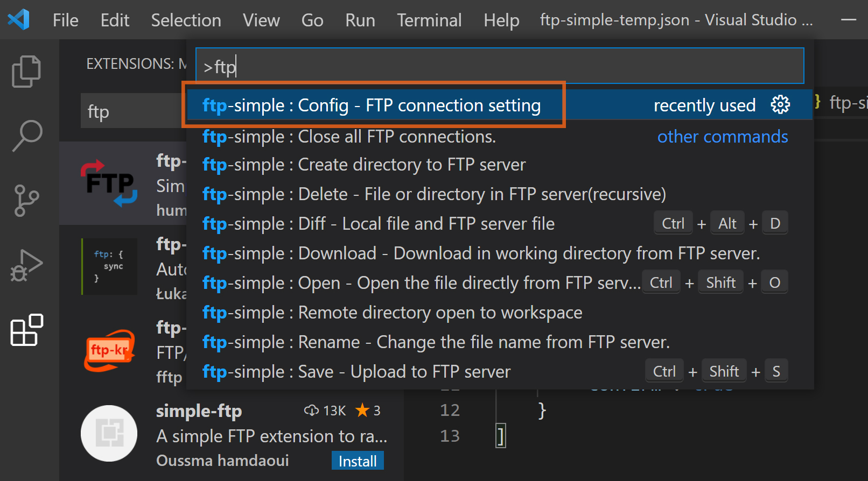Select Create directory to FTP server command

[x=499, y=165]
